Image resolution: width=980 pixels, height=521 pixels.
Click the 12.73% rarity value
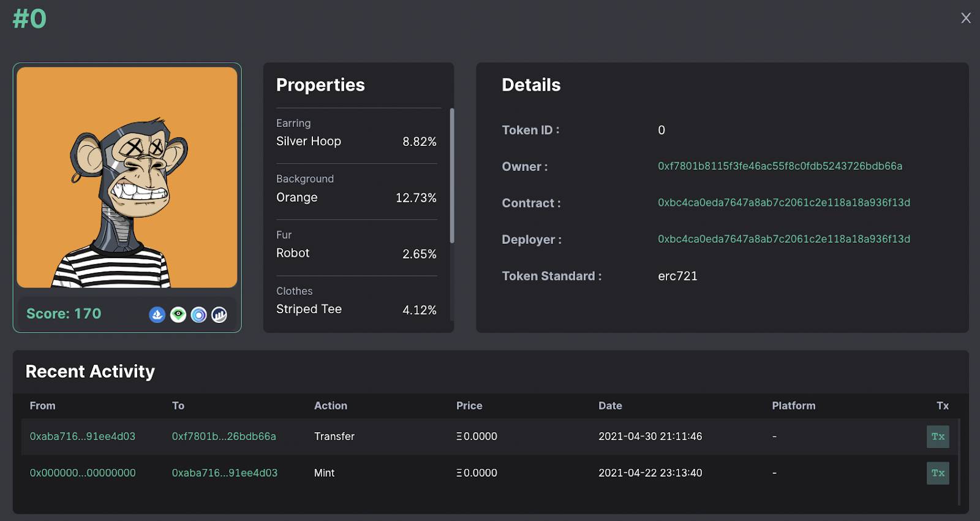(416, 198)
